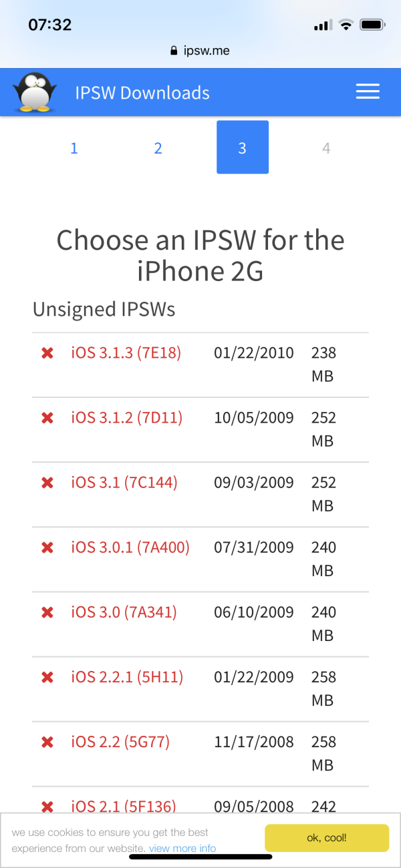The width and height of the screenshot is (401, 868).
Task: Go to pagination page 4
Action: click(x=326, y=148)
